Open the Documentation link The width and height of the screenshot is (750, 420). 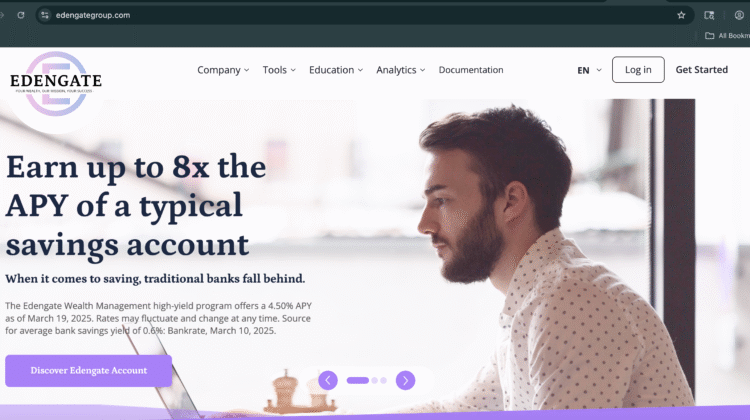point(471,70)
